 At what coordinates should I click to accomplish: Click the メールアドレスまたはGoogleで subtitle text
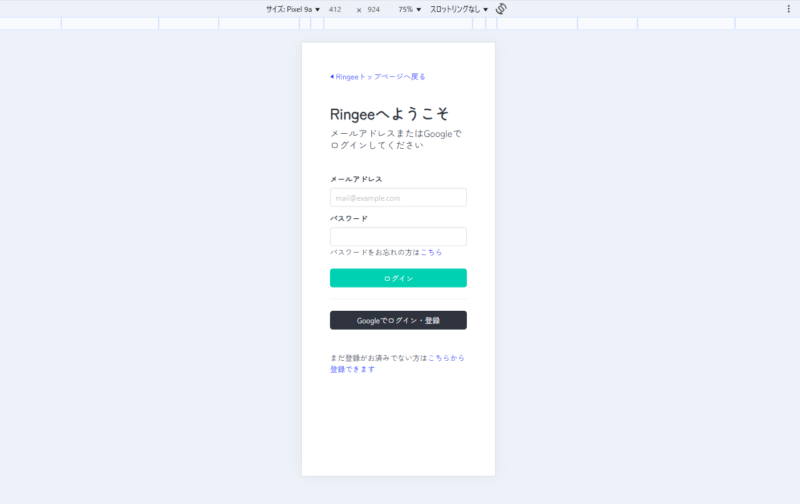[396, 133]
